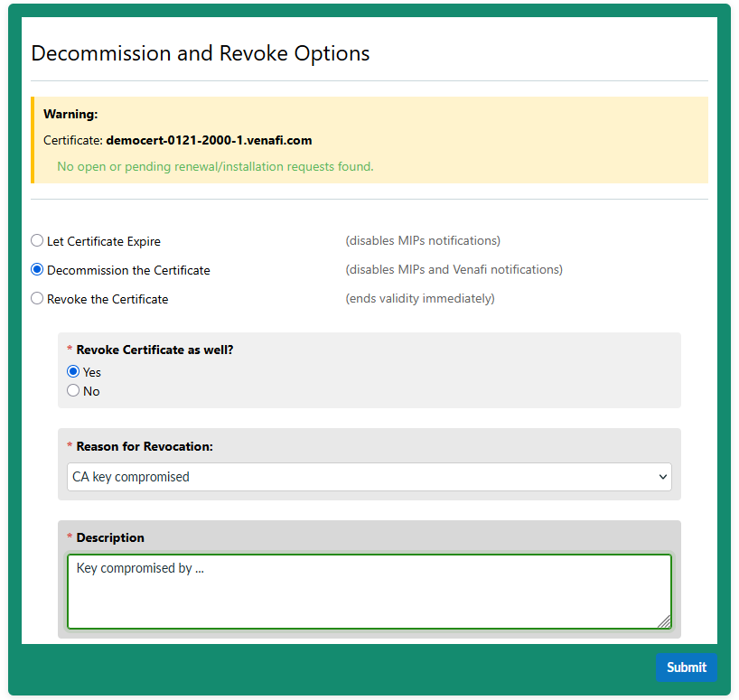Click the '(disables MIPs and Venafi notifications)' note

click(454, 269)
